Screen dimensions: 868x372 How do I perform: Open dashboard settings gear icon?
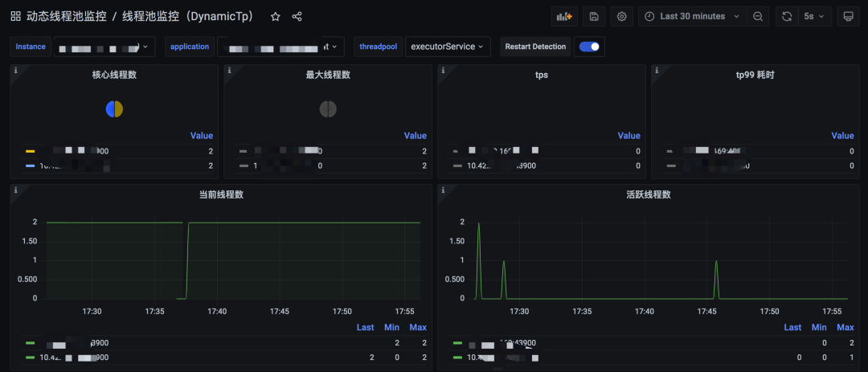point(621,17)
